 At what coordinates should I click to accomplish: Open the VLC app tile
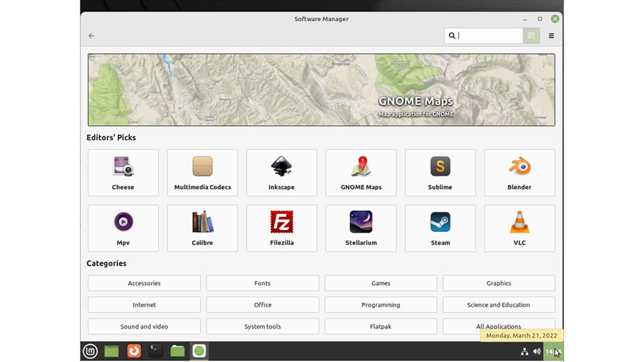(519, 228)
